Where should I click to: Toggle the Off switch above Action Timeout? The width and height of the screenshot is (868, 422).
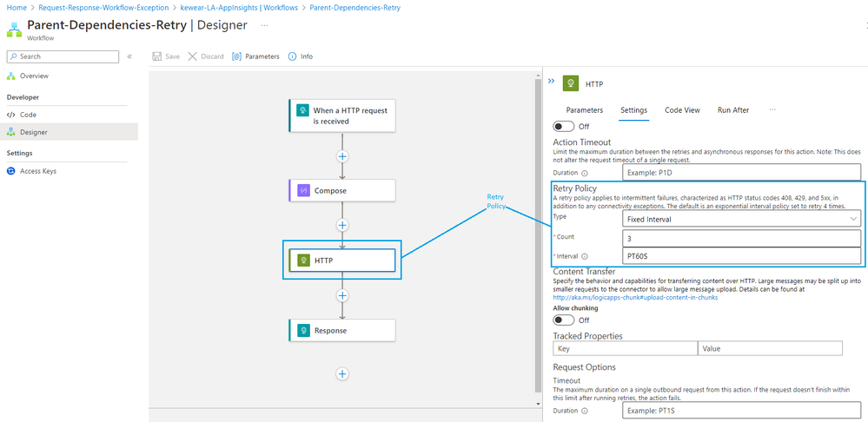click(564, 127)
